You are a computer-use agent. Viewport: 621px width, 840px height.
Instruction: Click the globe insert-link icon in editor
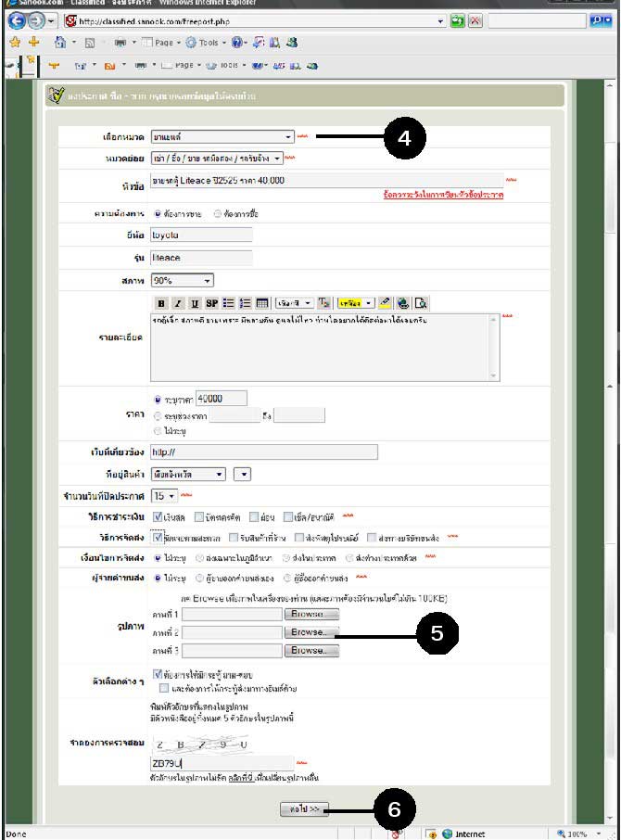pos(402,303)
